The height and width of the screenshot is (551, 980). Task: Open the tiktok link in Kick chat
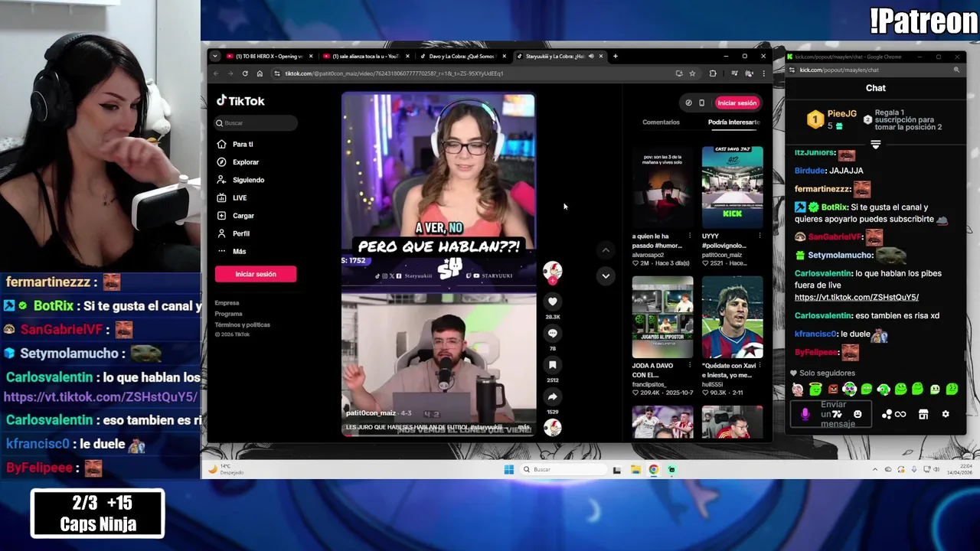pyautogui.click(x=856, y=297)
